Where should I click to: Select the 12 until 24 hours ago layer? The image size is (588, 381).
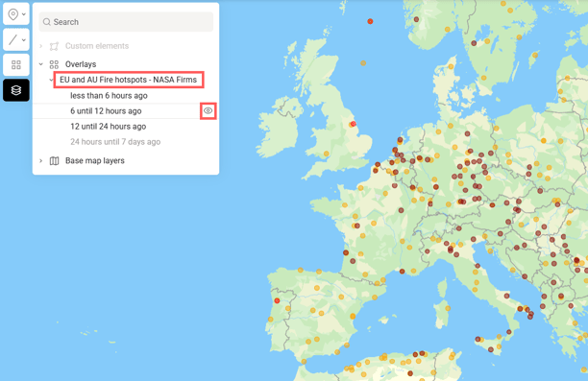[x=108, y=127]
